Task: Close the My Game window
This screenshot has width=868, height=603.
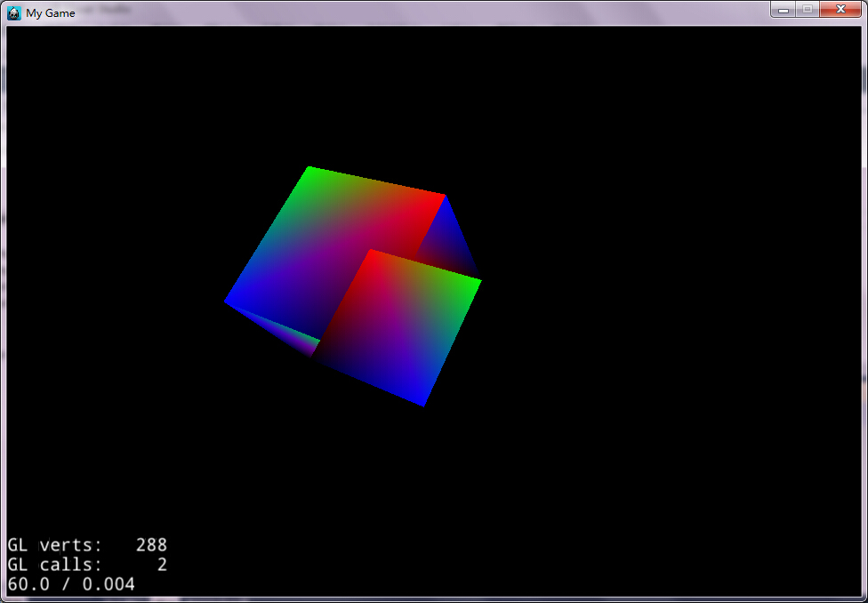Action: pyautogui.click(x=840, y=10)
